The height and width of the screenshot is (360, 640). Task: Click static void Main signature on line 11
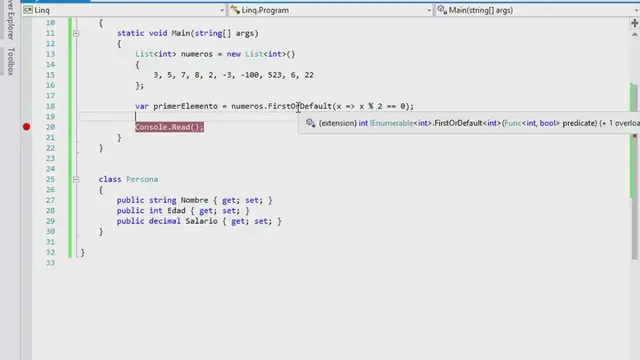[188, 33]
